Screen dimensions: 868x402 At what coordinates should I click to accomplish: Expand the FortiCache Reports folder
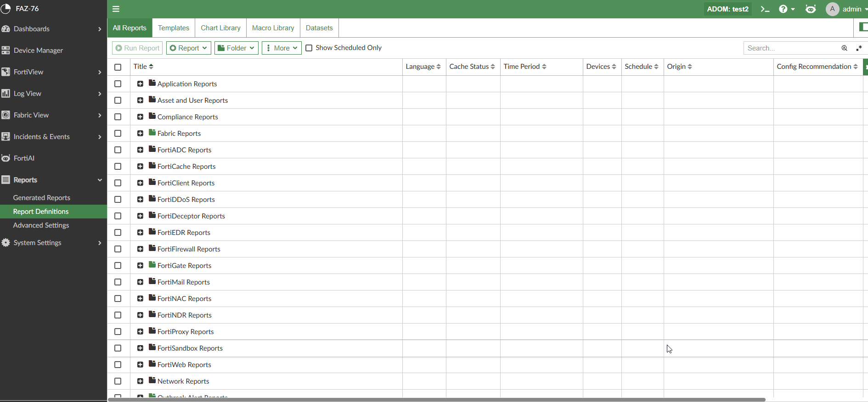coord(140,166)
